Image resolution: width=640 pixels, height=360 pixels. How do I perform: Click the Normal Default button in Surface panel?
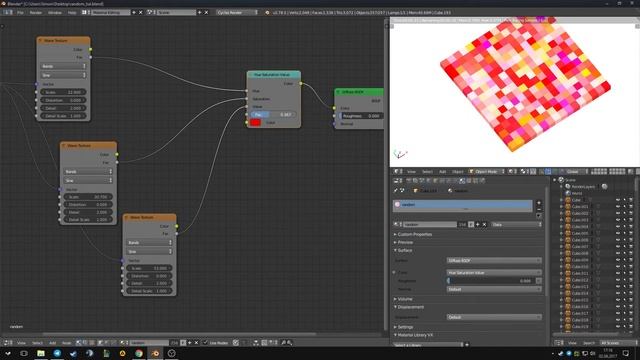pos(494,289)
